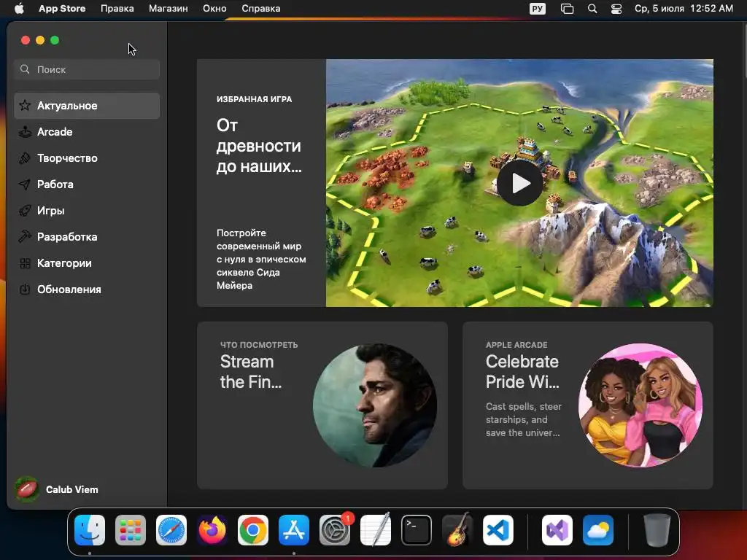The height and width of the screenshot is (560, 747).
Task: Click the vertical scrollbar in App Store
Action: (744, 50)
